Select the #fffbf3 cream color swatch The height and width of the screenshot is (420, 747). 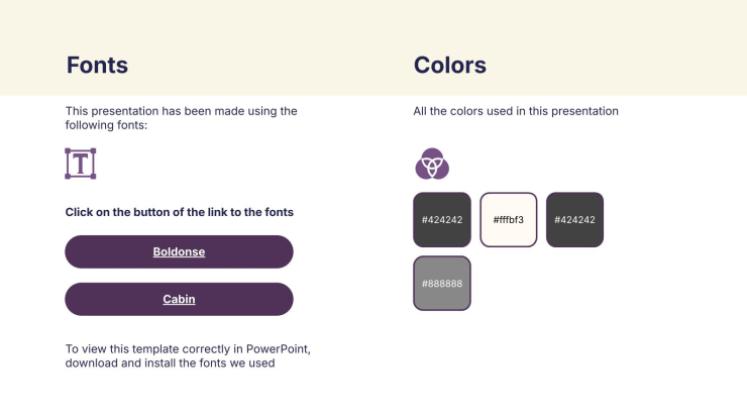tap(508, 220)
